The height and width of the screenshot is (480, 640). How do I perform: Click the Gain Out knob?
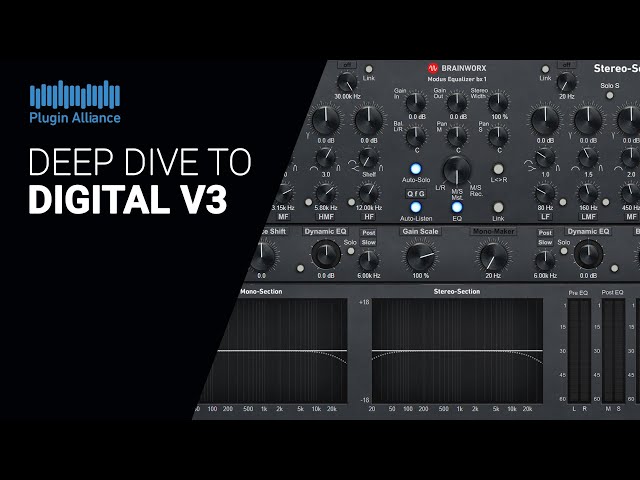(457, 102)
